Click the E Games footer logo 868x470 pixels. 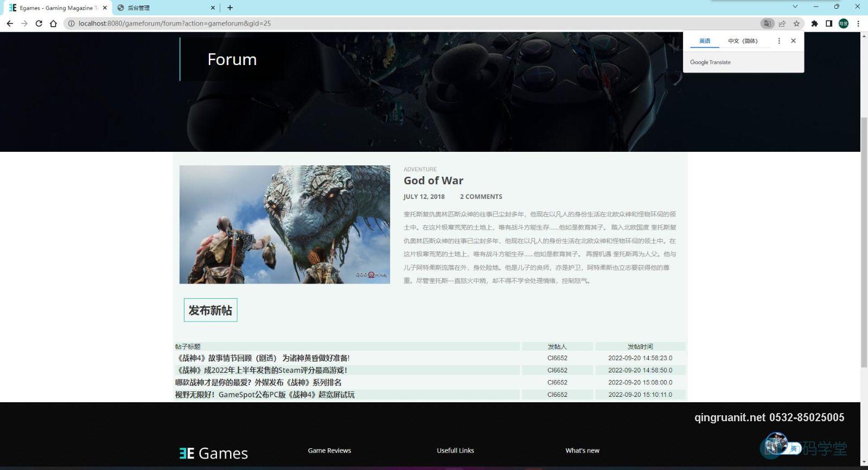pyautogui.click(x=214, y=453)
